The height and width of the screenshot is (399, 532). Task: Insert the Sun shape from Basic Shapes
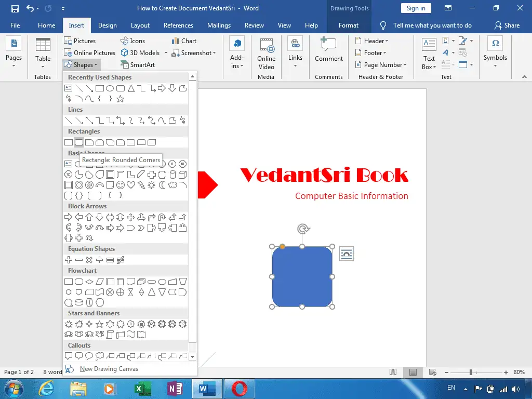(152, 185)
